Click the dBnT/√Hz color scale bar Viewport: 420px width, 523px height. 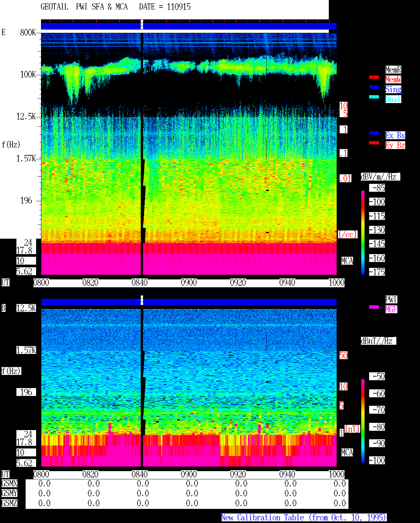363,421
